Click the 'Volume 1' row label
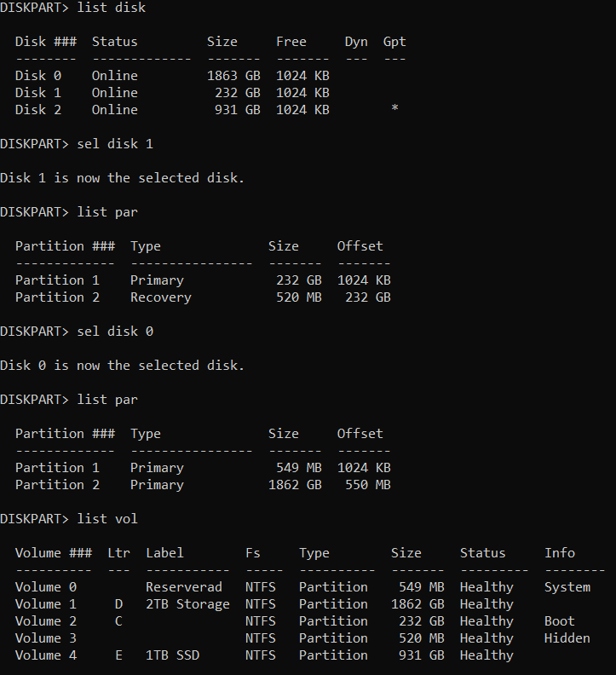 click(x=46, y=604)
